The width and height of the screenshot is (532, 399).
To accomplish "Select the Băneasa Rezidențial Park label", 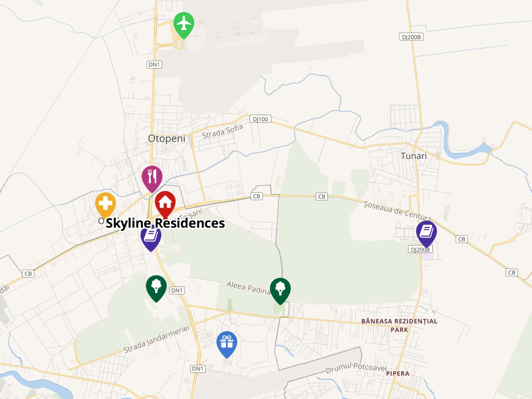I will 399,325.
